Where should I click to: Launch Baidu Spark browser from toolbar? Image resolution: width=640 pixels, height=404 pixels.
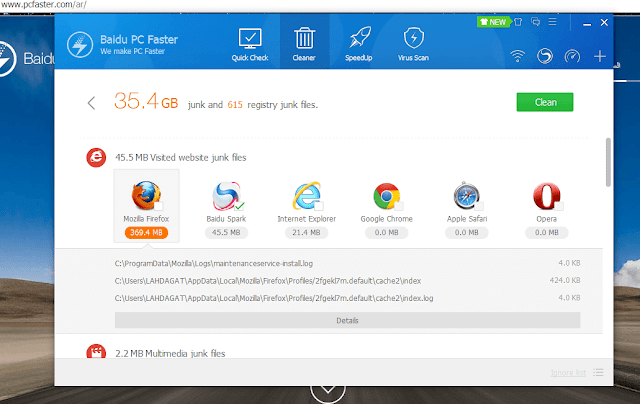(x=545, y=56)
